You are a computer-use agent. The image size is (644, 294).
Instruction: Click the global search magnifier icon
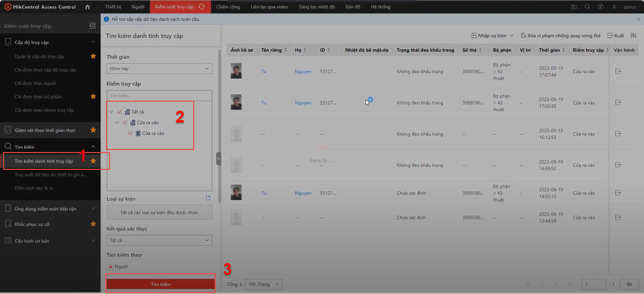pyautogui.click(x=587, y=7)
